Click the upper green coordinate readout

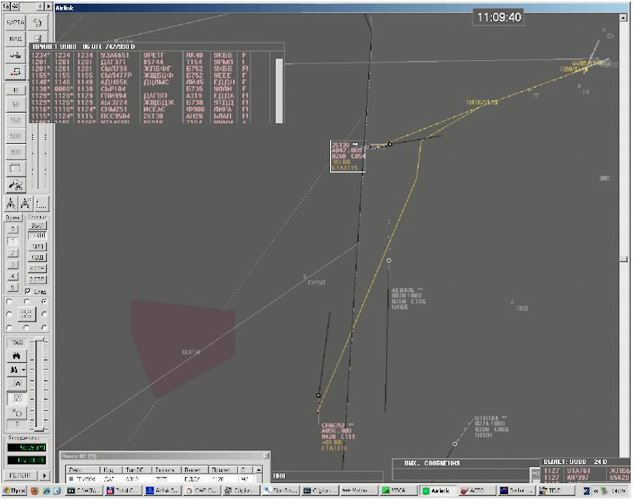click(27, 447)
